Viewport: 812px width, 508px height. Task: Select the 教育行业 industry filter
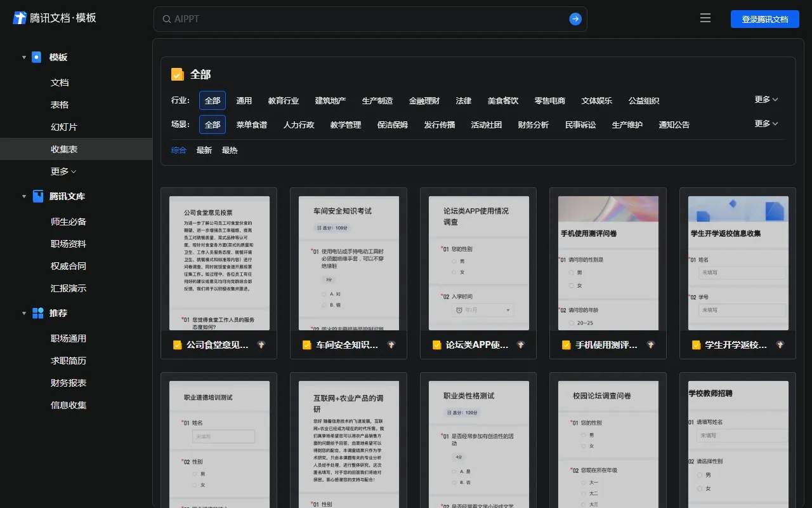point(284,100)
